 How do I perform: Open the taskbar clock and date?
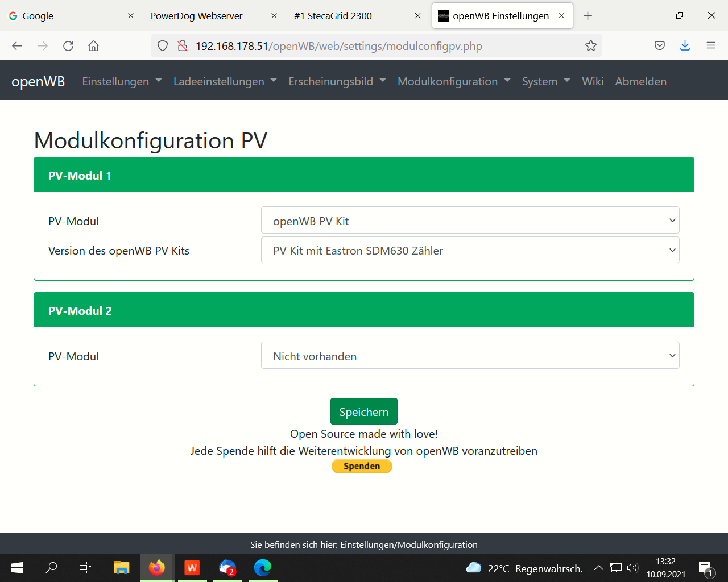666,568
